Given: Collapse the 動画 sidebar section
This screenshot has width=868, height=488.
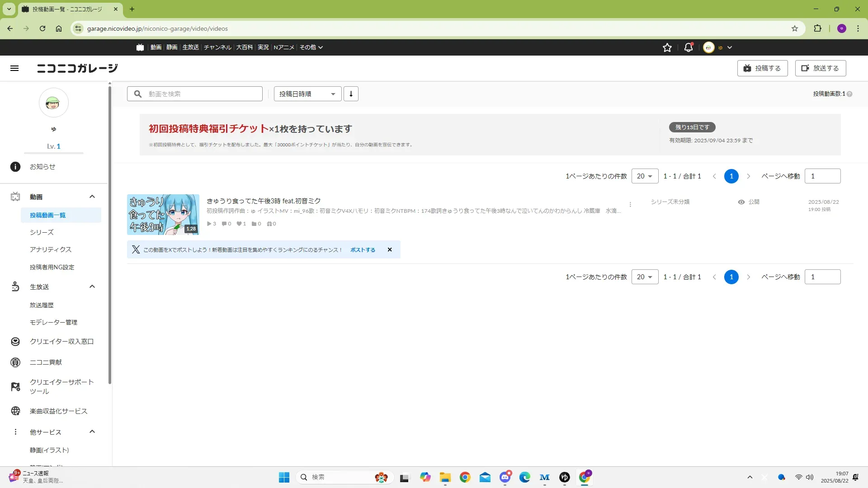Looking at the screenshot, I should point(92,197).
